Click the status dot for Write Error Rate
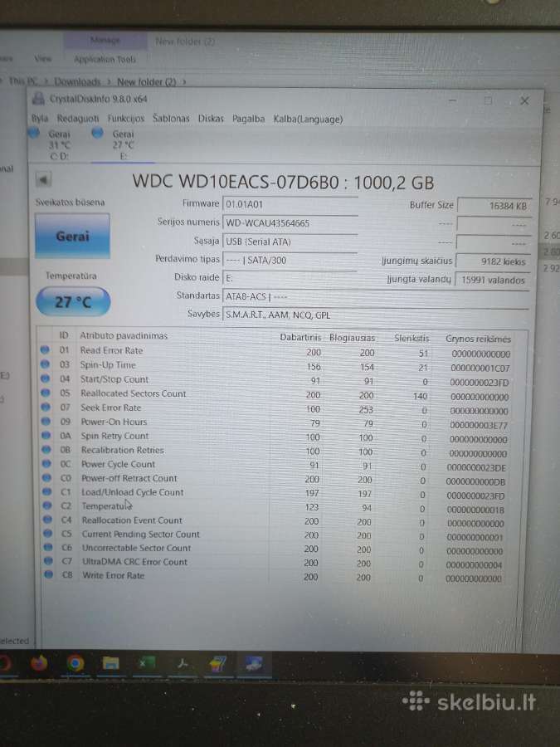The height and width of the screenshot is (747, 560). pos(49,575)
